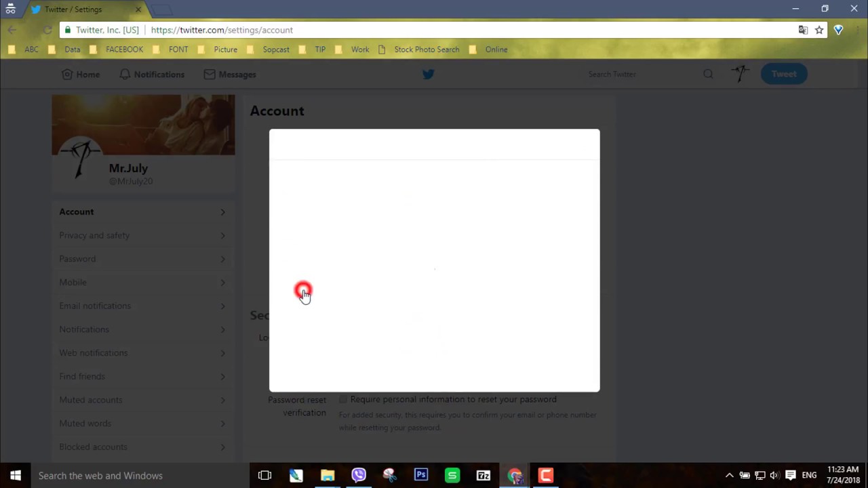Image resolution: width=868 pixels, height=488 pixels.
Task: Open Stock Photo Search bookmark
Action: coord(419,49)
